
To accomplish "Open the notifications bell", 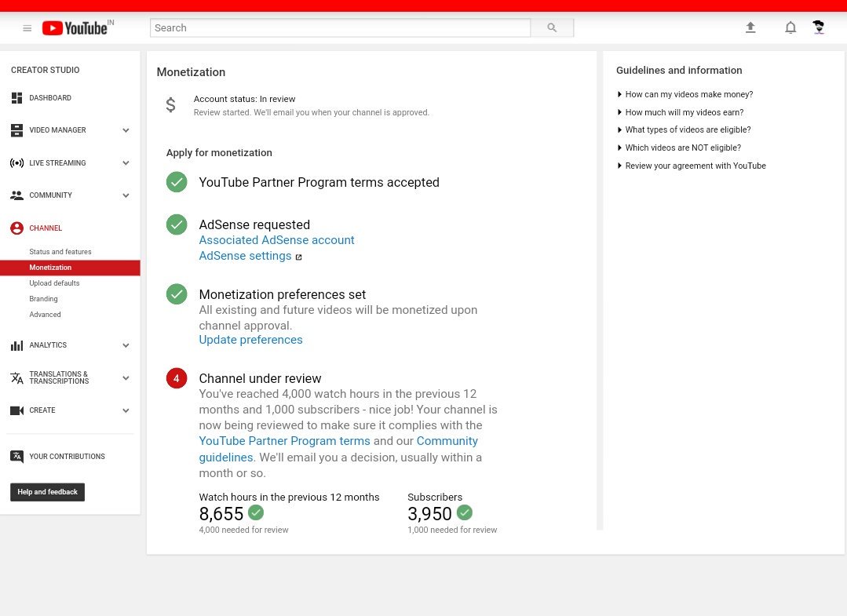I will tap(790, 27).
